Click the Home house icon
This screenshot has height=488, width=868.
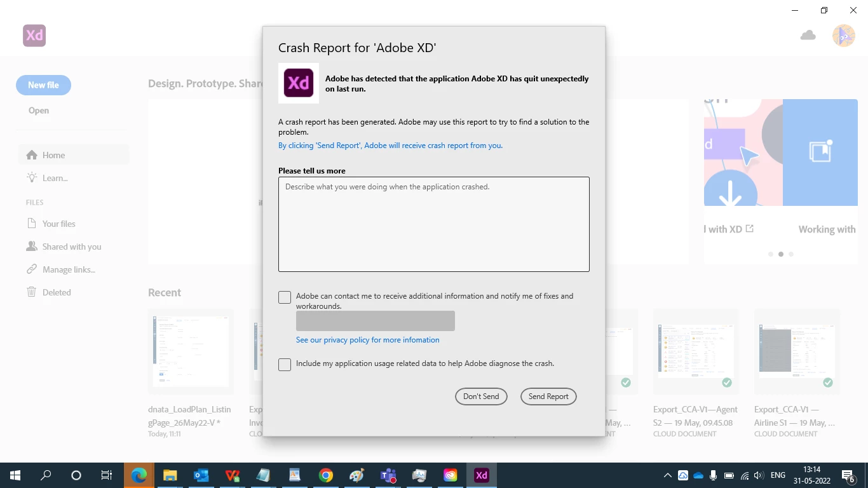coord(32,155)
